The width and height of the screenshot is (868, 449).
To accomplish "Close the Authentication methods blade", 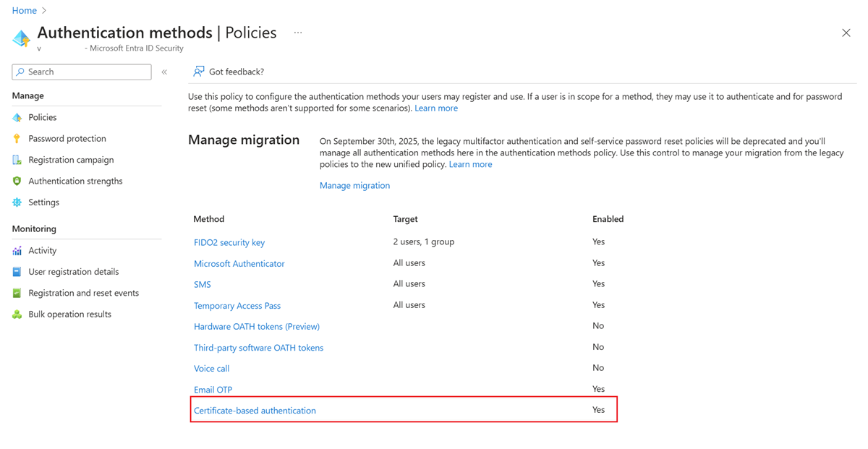I will (846, 33).
